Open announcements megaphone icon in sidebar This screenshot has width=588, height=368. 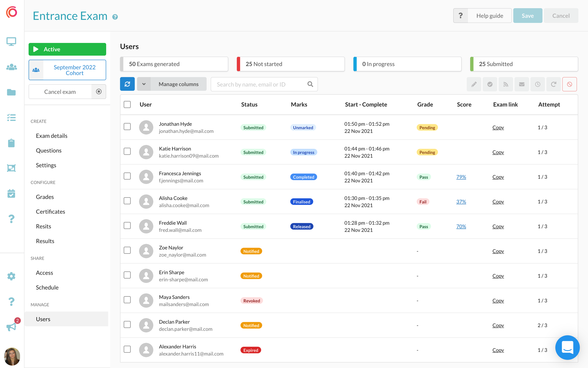pos(11,326)
